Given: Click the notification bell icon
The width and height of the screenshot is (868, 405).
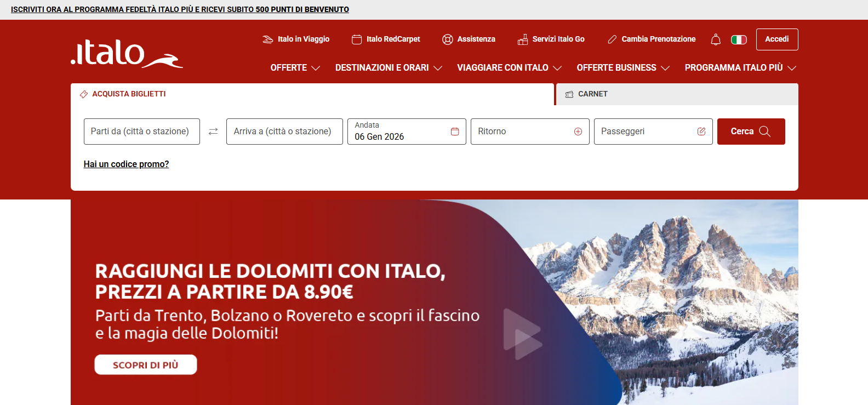Looking at the screenshot, I should [716, 39].
